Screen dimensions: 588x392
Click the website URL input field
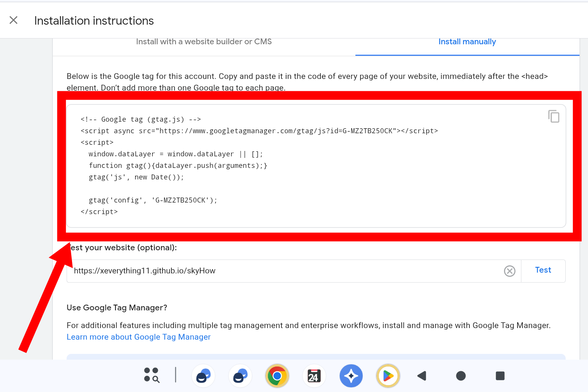[x=285, y=271]
